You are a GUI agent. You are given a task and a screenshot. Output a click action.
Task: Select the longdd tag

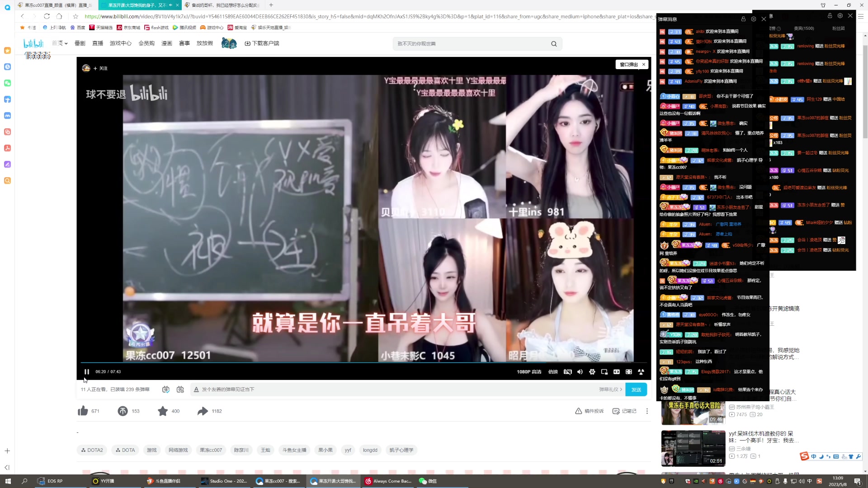coord(370,450)
